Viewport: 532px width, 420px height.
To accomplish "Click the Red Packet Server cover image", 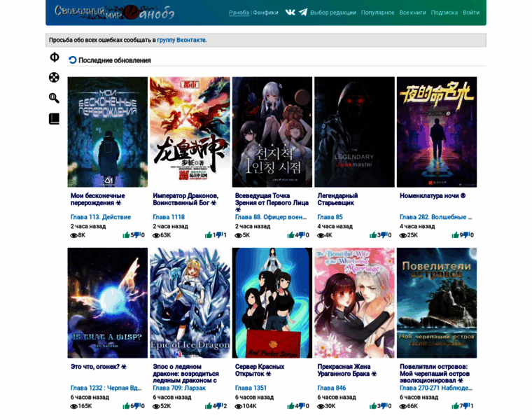I will click(x=272, y=303).
